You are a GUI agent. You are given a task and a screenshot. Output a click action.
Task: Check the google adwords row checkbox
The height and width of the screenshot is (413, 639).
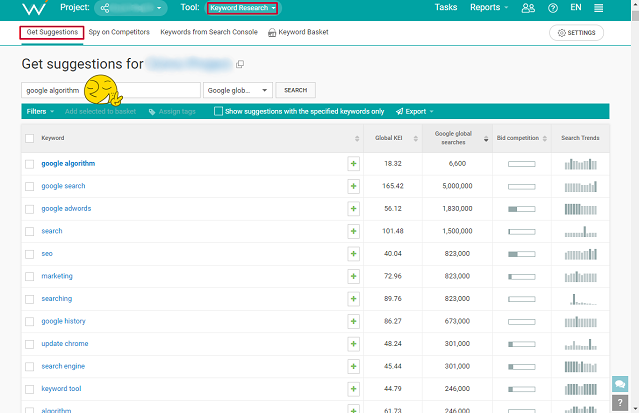[x=29, y=209]
